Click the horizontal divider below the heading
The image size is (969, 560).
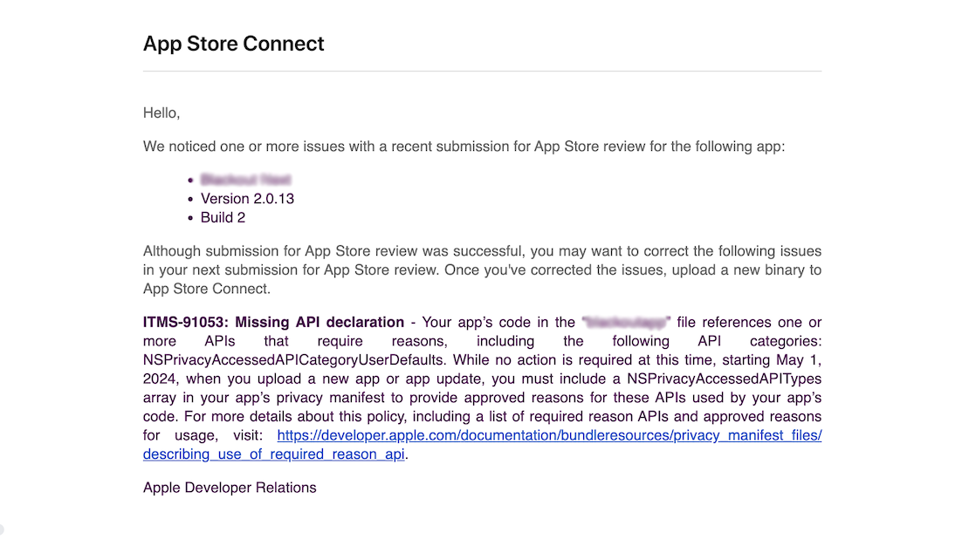click(482, 72)
